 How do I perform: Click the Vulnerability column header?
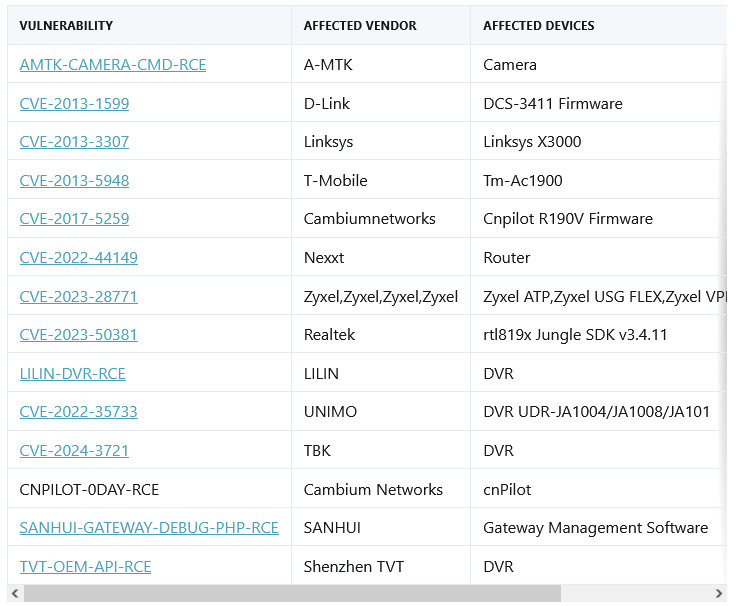[66, 26]
